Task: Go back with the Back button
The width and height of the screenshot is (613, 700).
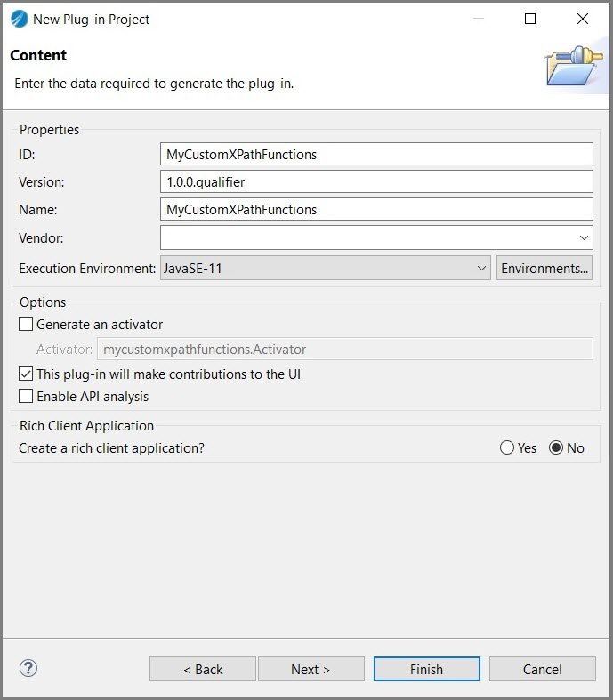Action: (203, 669)
